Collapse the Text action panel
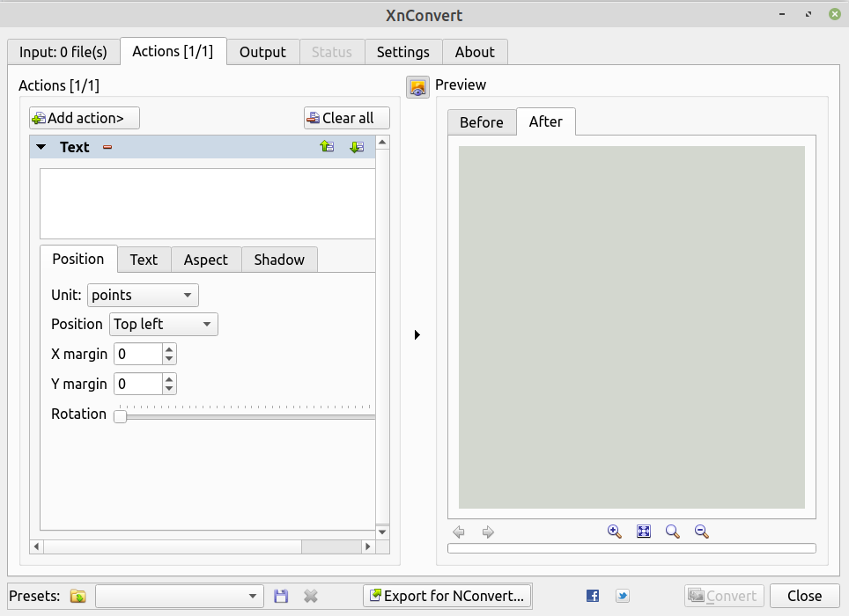 tap(41, 147)
